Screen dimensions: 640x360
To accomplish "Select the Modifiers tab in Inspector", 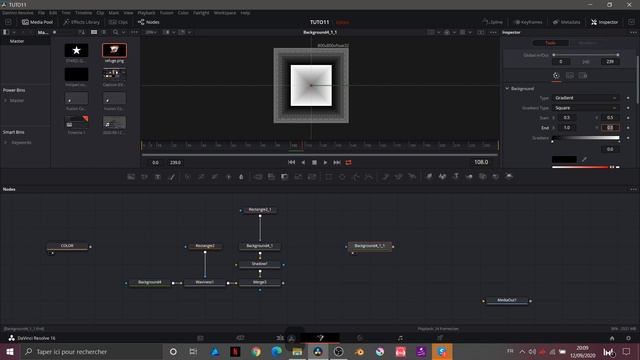I will pyautogui.click(x=587, y=42).
